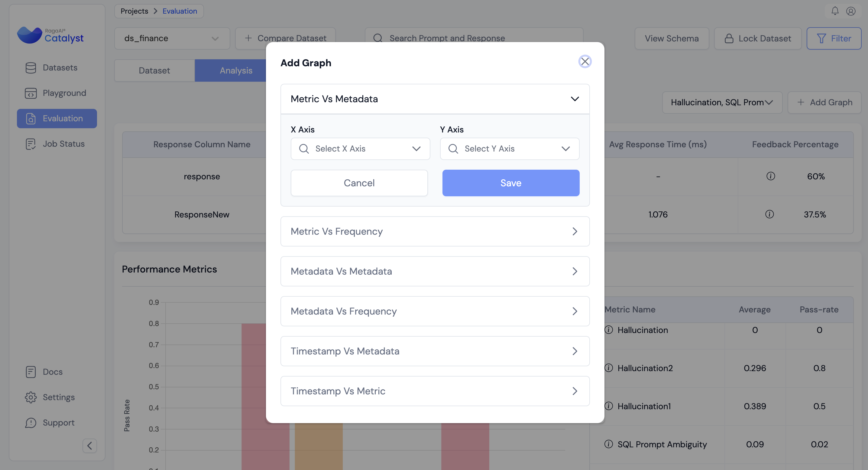Image resolution: width=868 pixels, height=470 pixels.
Task: Open the Select Y Axis dropdown
Action: (x=509, y=149)
